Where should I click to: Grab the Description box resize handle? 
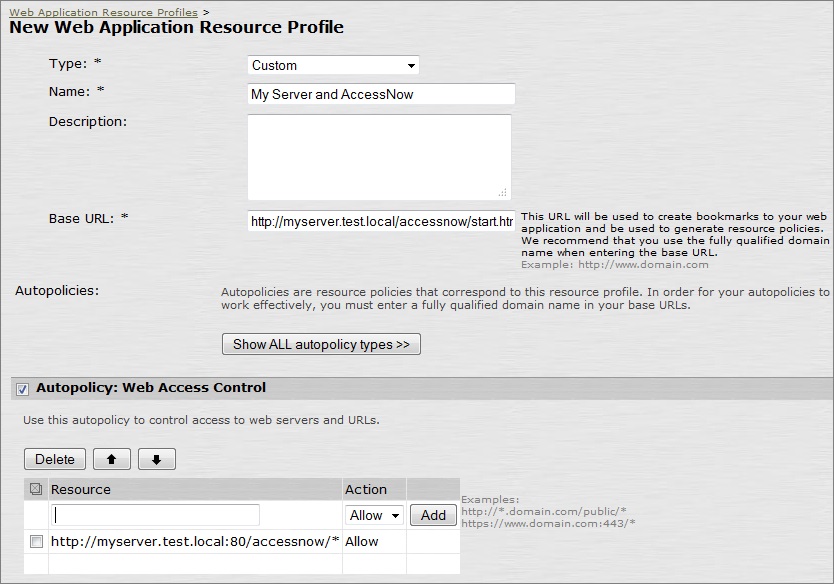point(503,192)
